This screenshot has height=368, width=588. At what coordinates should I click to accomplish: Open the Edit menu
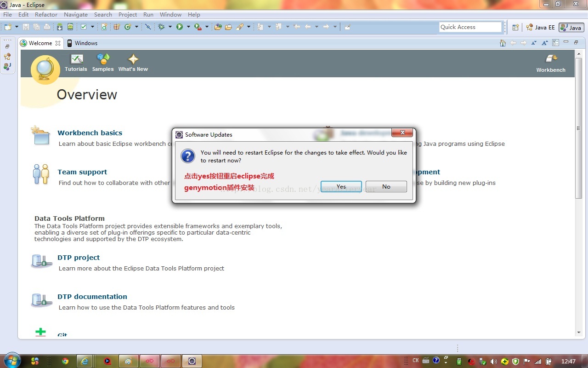point(23,14)
